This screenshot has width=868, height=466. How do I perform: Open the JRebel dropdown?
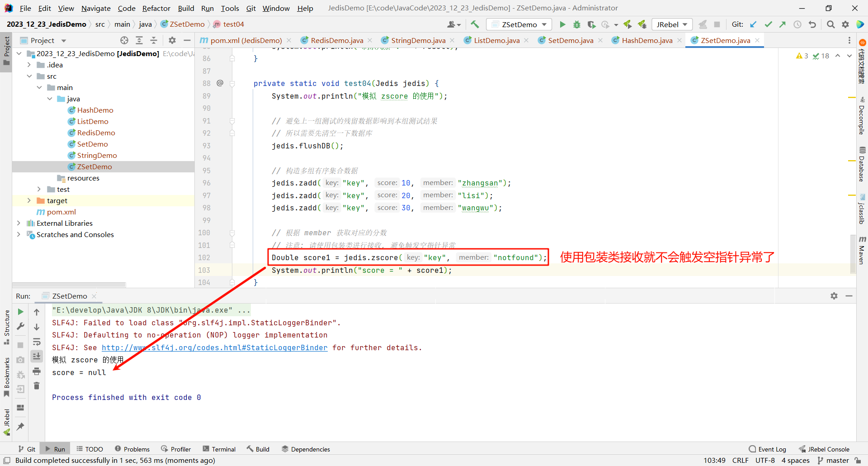pyautogui.click(x=672, y=24)
